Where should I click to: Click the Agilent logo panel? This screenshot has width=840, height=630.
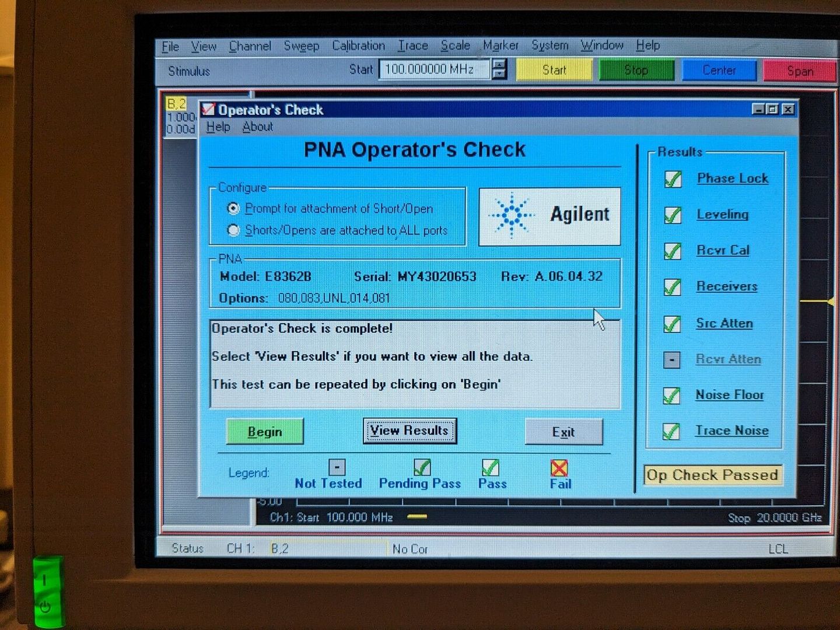pyautogui.click(x=549, y=216)
